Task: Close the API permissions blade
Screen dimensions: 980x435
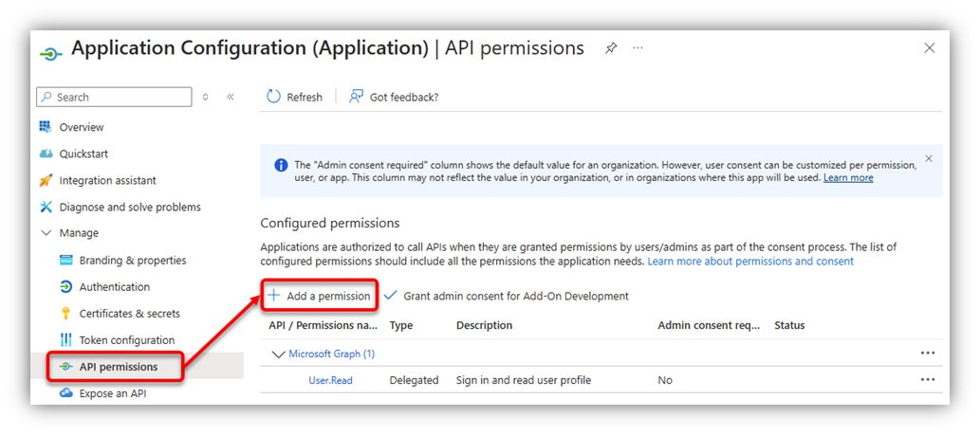Action: 930,48
